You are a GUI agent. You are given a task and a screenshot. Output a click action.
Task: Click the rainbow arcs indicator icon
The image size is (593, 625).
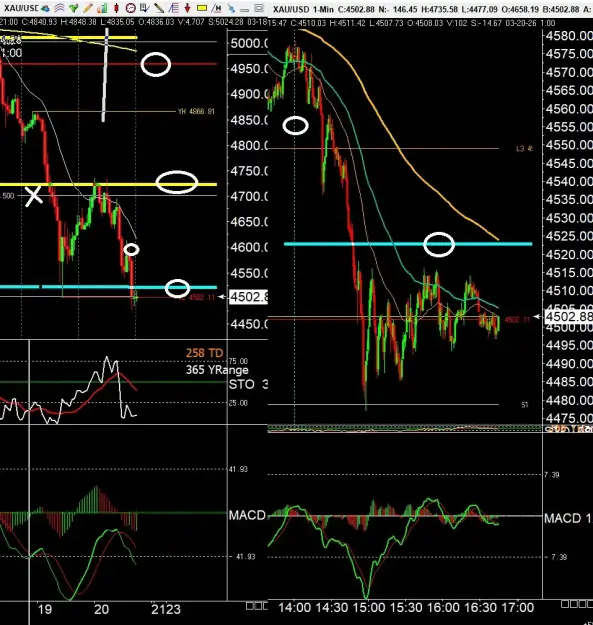click(59, 8)
